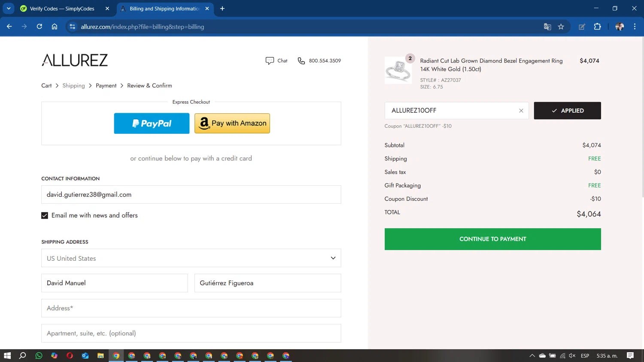Viewport: 644px width, 362px height.
Task: Close the Billing and Shipping Information tab
Action: tap(207, 9)
